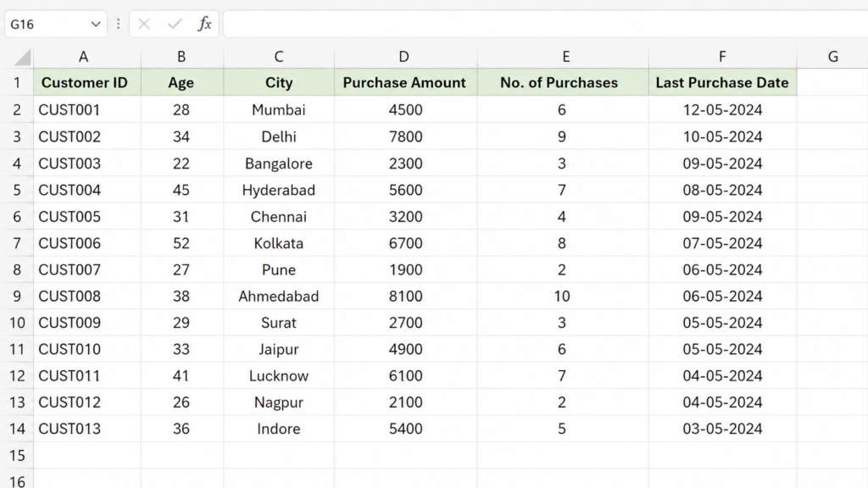
Task: Select row 15 header
Action: click(17, 455)
